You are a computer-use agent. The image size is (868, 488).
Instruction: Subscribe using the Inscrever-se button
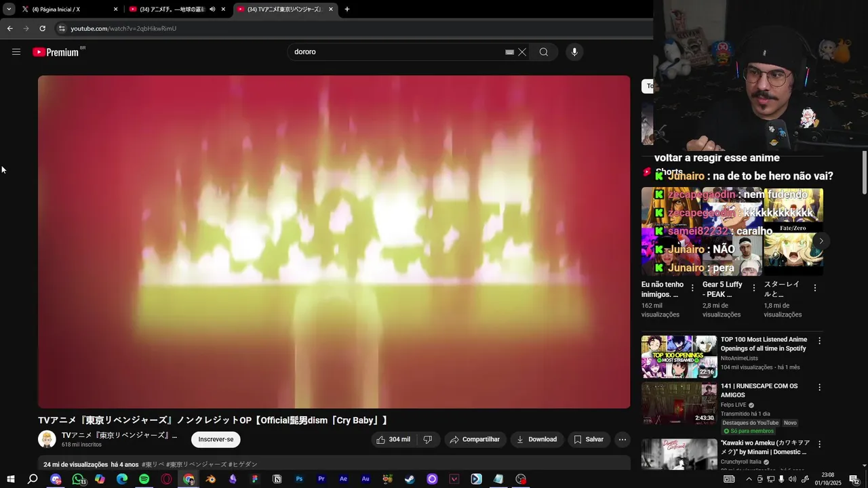point(216,439)
